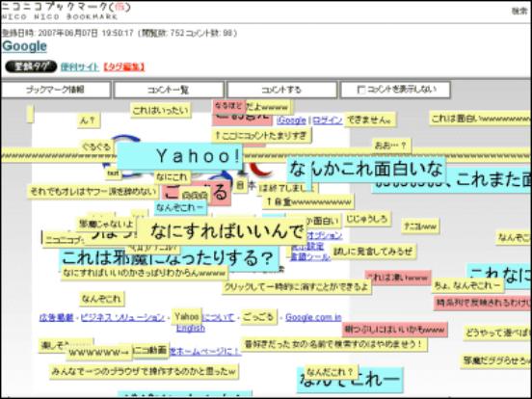
Task: Hide the 邪魔だタグらせろ comment note
Action: (x=495, y=361)
